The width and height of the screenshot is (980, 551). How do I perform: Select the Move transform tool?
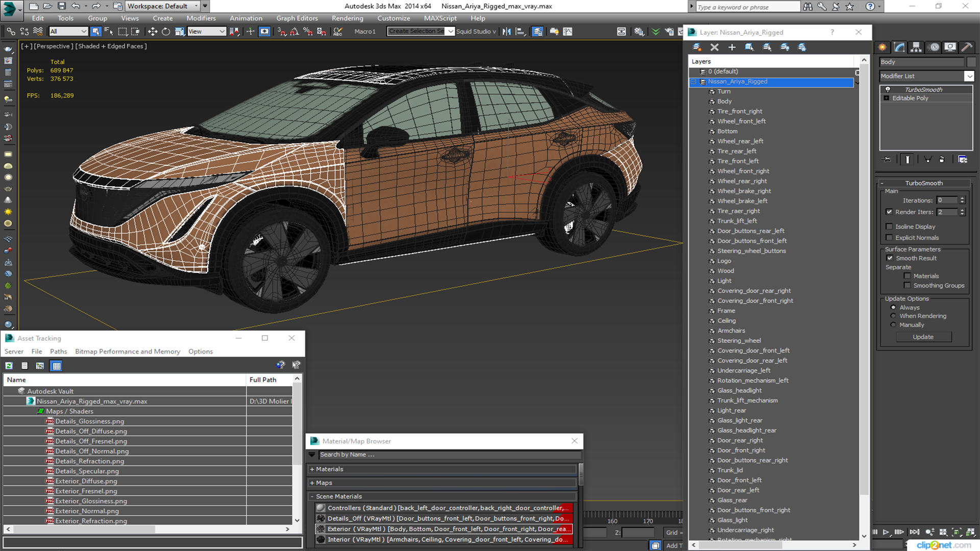152,32
